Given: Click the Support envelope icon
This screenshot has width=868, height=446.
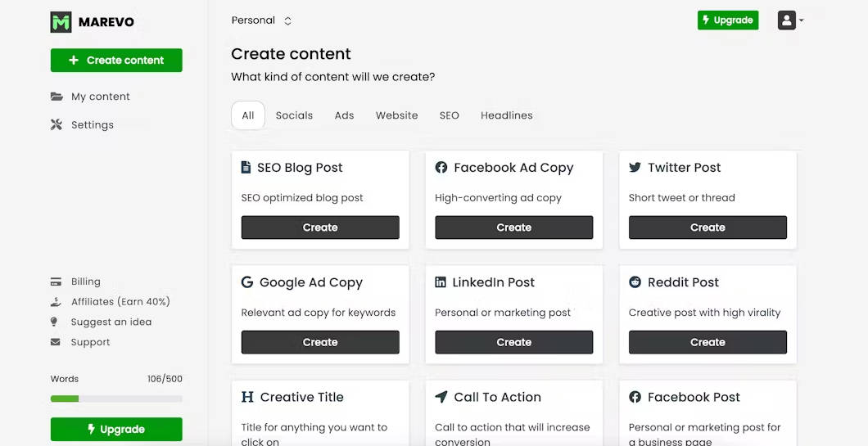Looking at the screenshot, I should (x=56, y=342).
